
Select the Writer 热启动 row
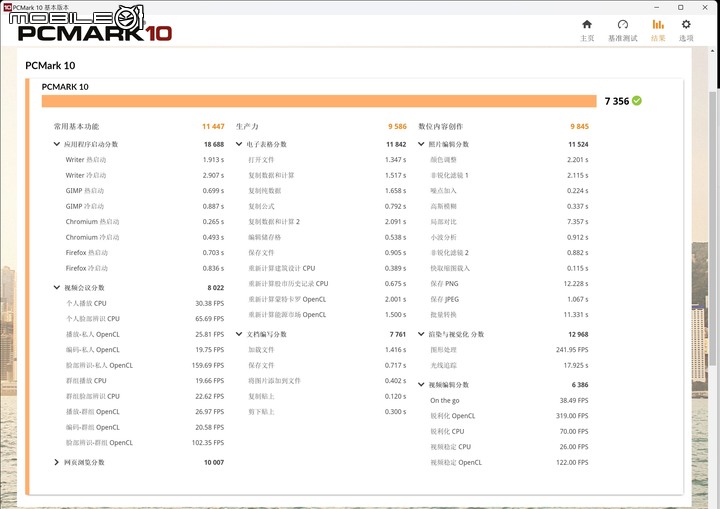[145, 160]
